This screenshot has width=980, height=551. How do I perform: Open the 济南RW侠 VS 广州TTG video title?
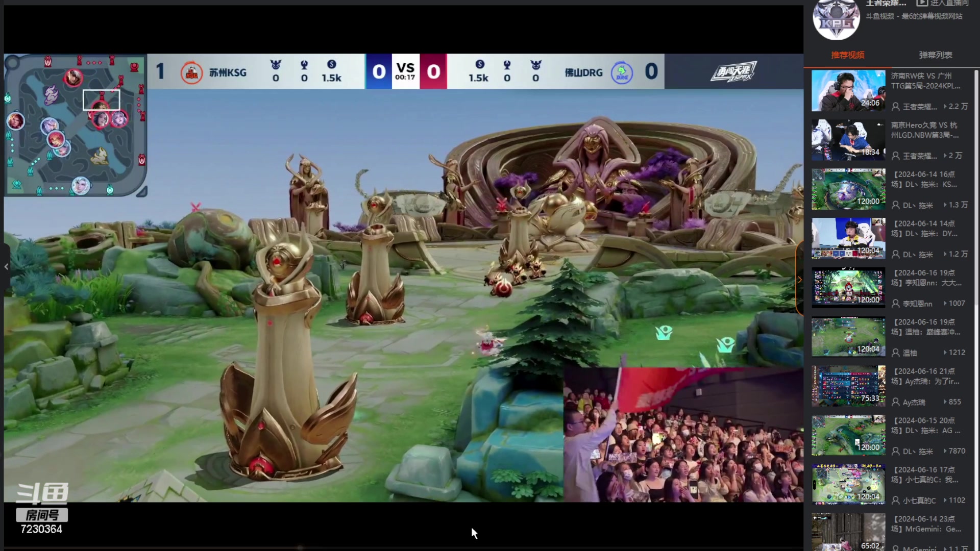[x=925, y=81]
